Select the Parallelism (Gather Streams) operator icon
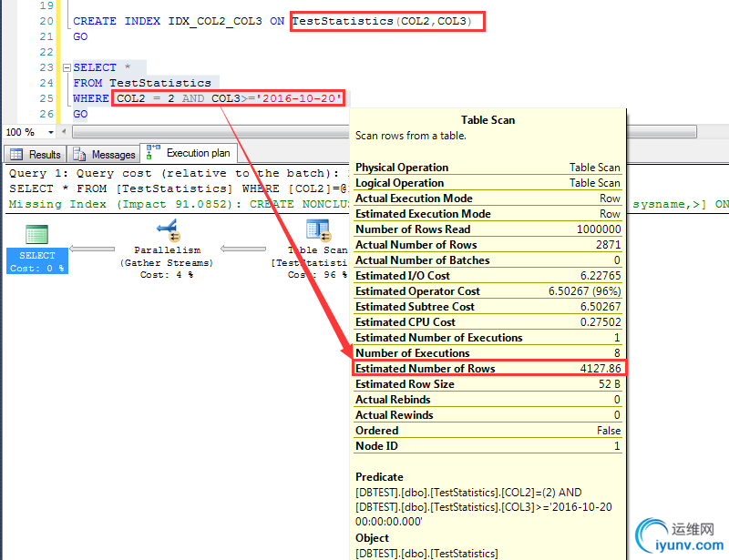729x560 pixels. coord(168,231)
